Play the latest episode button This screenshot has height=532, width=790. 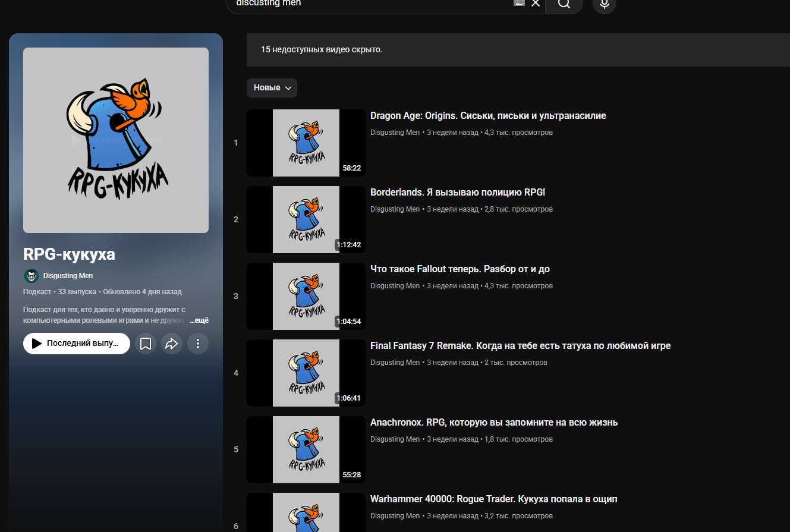pyautogui.click(x=77, y=344)
